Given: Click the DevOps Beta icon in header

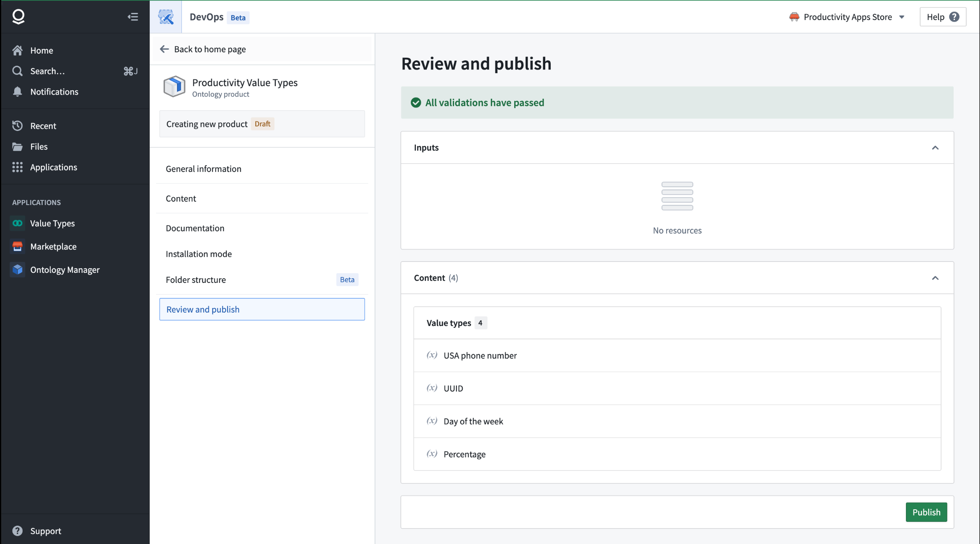Looking at the screenshot, I should tap(165, 17).
